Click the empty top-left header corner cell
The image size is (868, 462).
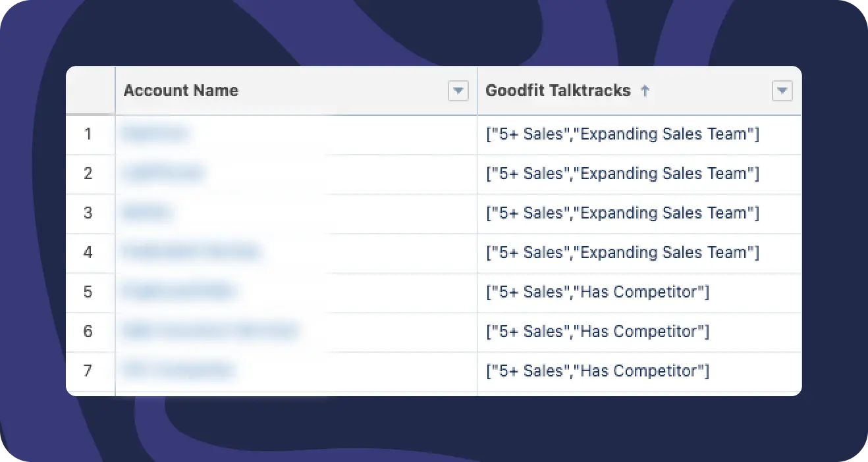(x=90, y=91)
